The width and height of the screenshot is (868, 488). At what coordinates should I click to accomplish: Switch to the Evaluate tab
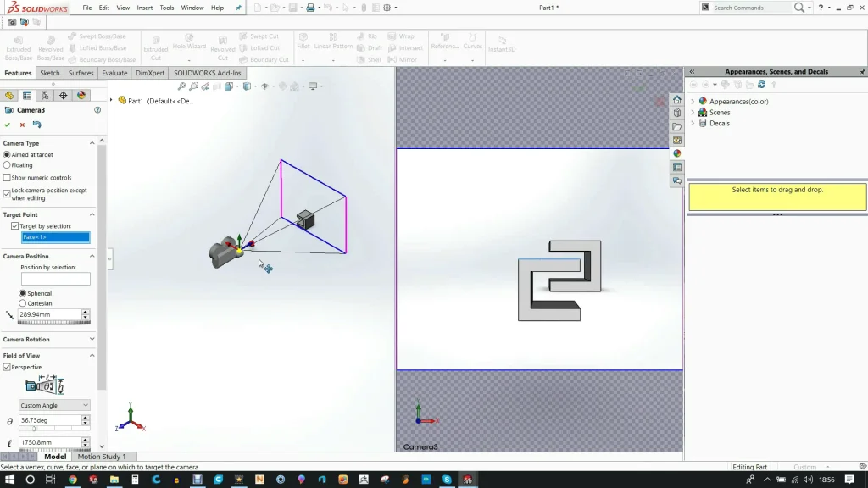114,74
